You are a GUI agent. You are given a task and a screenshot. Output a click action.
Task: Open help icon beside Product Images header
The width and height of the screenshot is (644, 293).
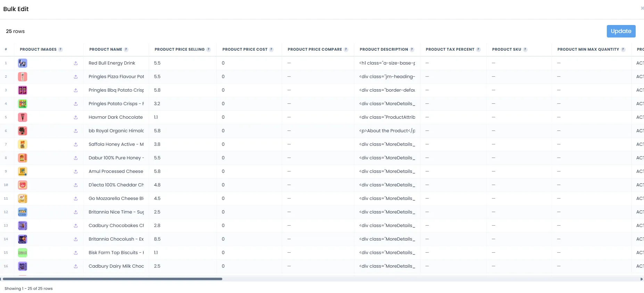pos(60,50)
